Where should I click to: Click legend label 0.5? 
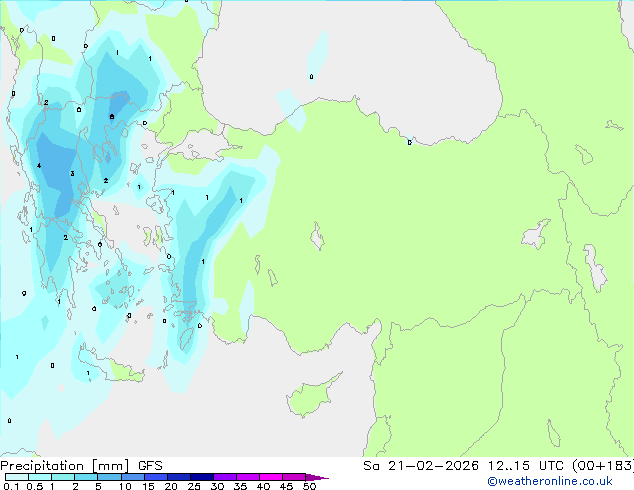35,486
